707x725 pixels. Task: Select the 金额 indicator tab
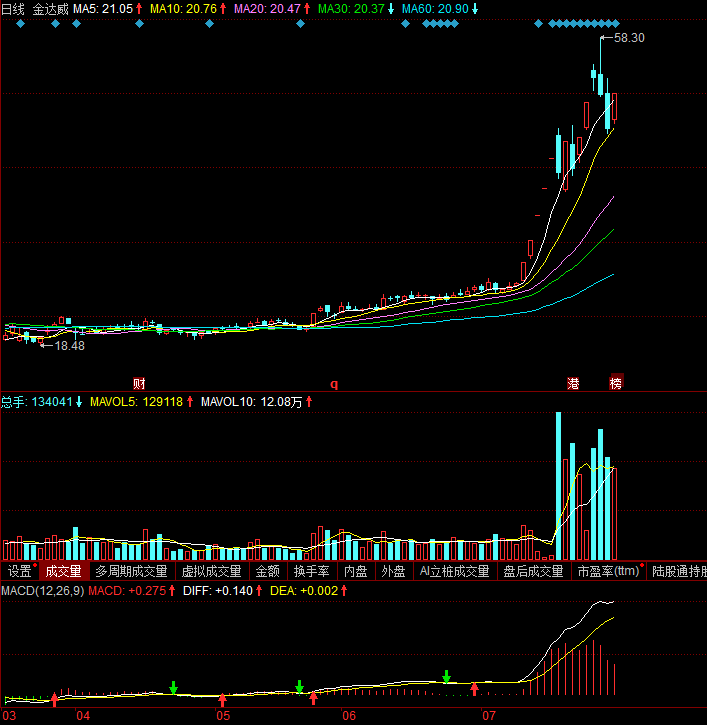[268, 572]
